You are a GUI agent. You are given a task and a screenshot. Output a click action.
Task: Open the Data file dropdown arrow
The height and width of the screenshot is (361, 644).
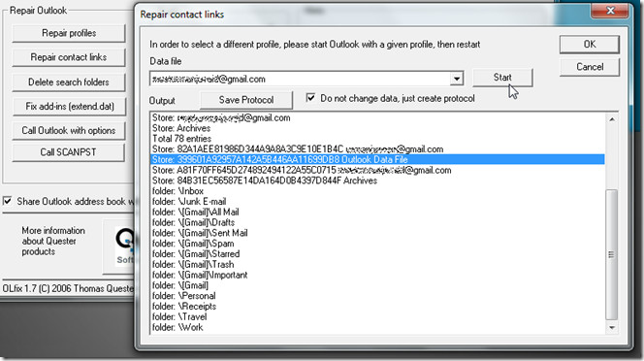(x=456, y=79)
